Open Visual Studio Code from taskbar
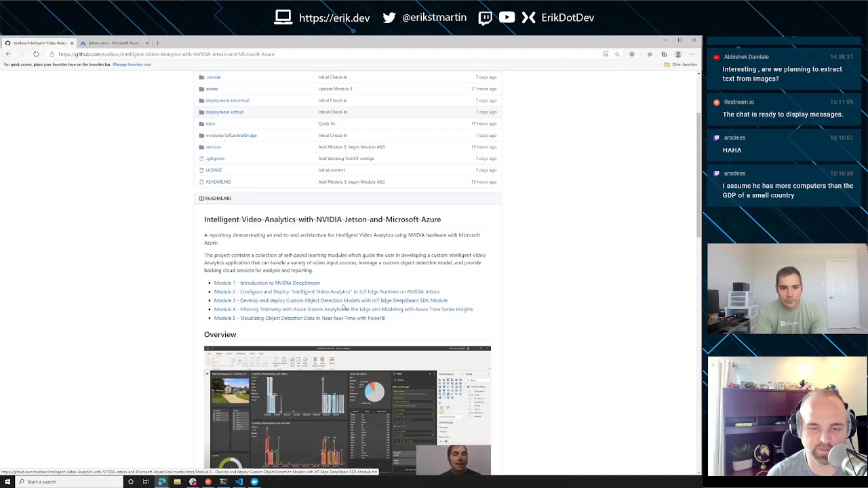This screenshot has width=868, height=488. [x=239, y=482]
